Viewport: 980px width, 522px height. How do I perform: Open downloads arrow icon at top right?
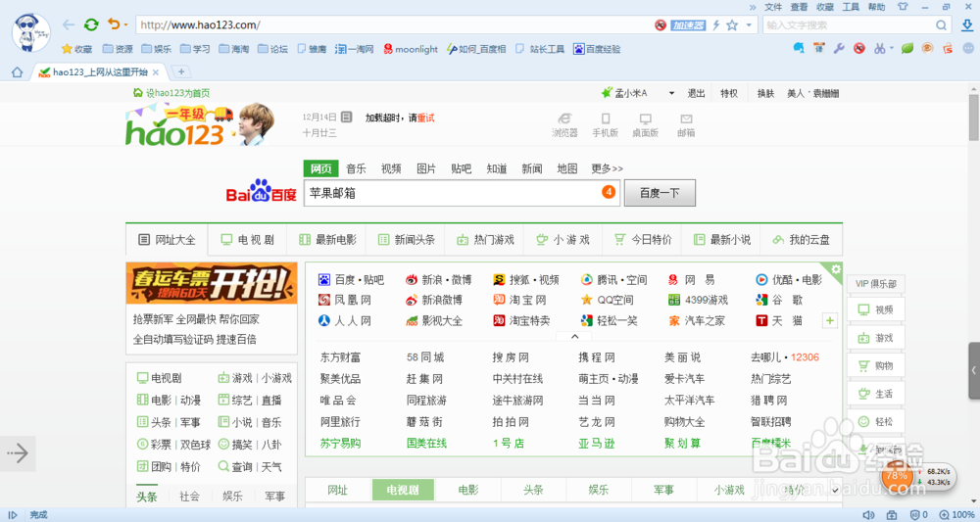tap(966, 25)
